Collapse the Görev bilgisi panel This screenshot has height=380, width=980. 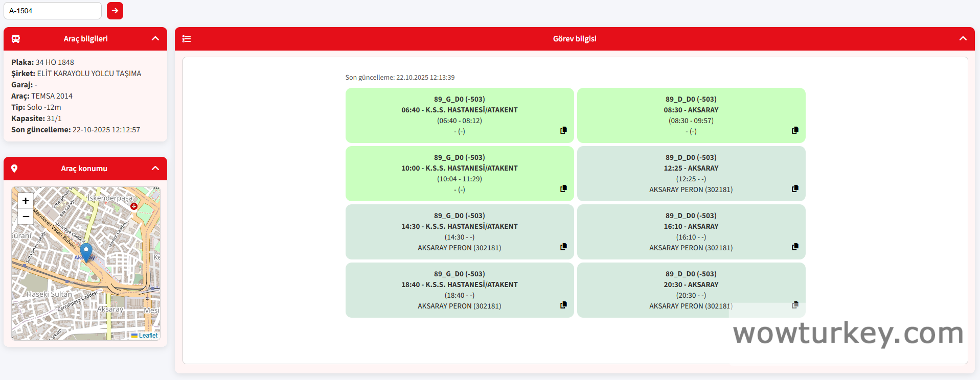963,39
